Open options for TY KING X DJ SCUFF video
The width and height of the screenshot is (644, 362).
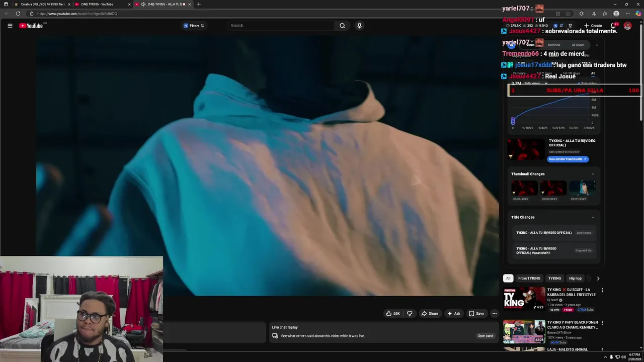pos(602,290)
